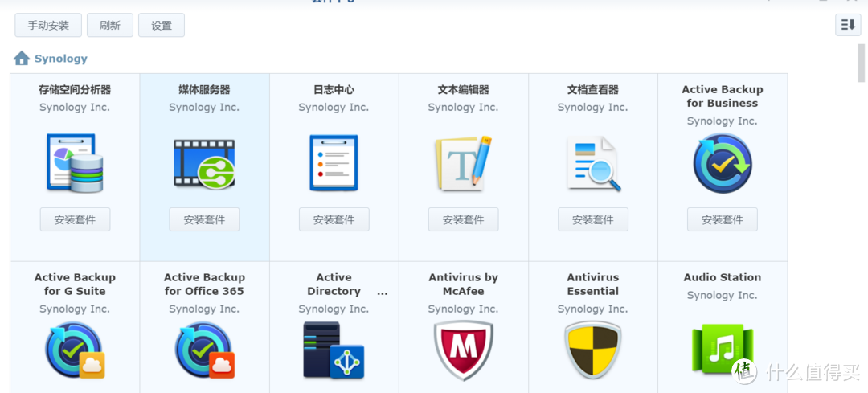The width and height of the screenshot is (868, 393).
Task: Click Synology Inc. under Audio Station
Action: tap(723, 296)
